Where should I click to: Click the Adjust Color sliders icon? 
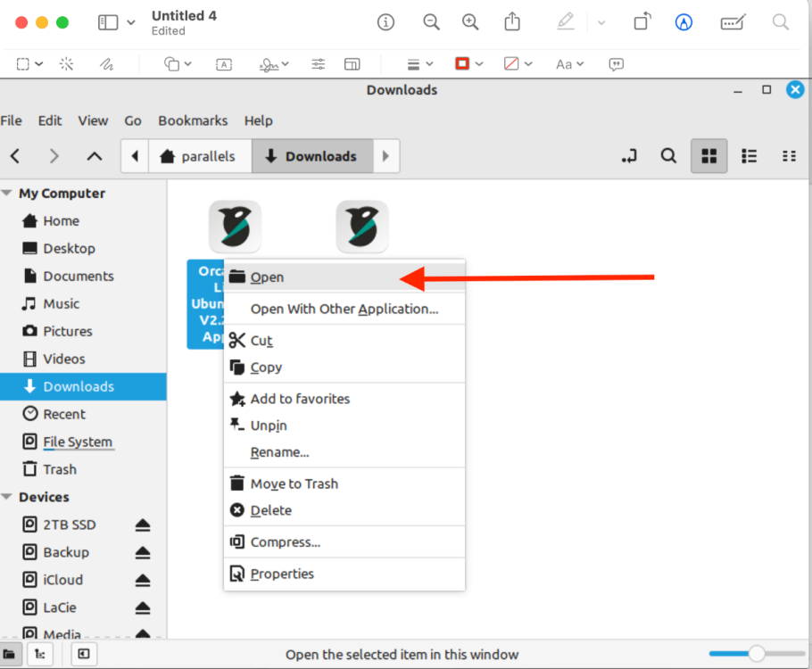318,64
